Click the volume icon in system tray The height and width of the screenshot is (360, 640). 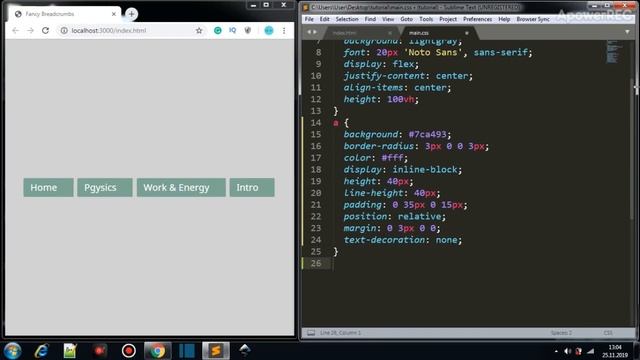(567, 351)
